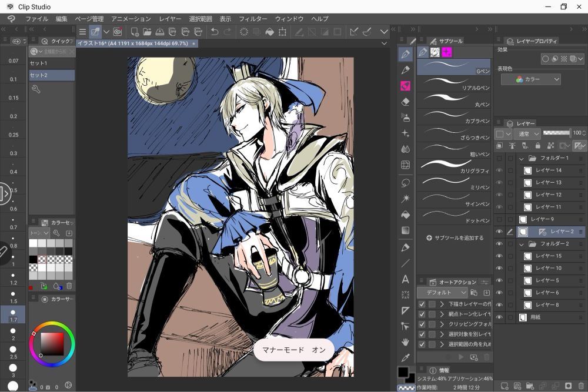Collapse フォルダー 2 in the layer list
The height and width of the screenshot is (392, 588).
[x=521, y=244]
